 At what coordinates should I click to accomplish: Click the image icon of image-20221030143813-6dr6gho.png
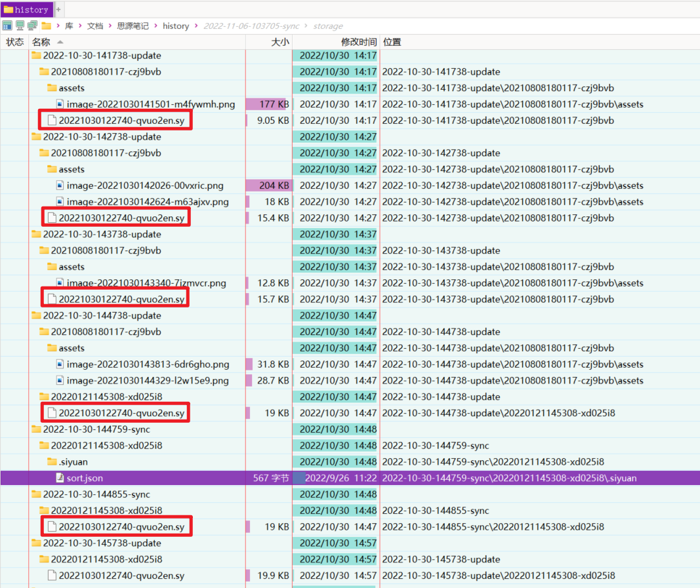pos(60,364)
